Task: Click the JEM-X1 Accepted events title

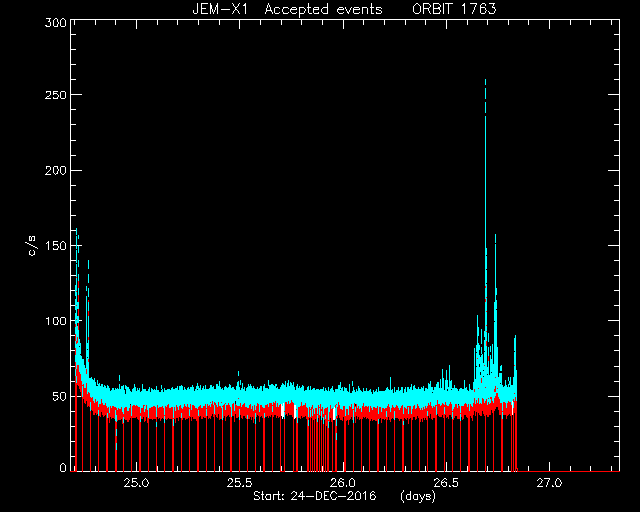Action: (287, 9)
